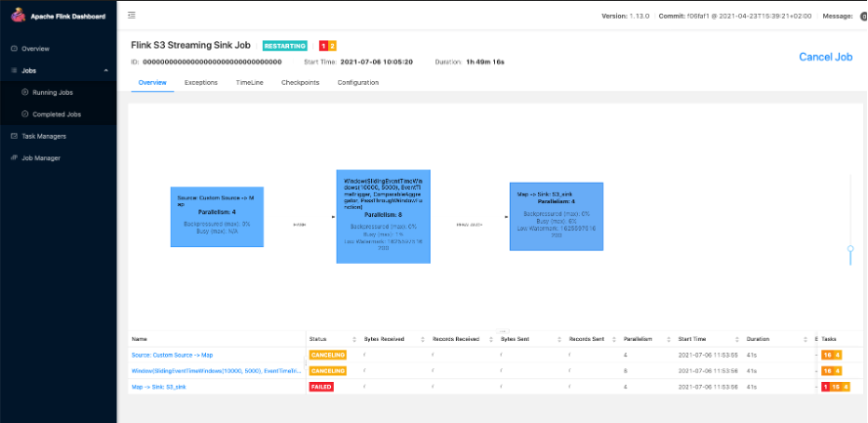
Task: Click the Completed Jobs check icon
Action: pyautogui.click(x=25, y=114)
